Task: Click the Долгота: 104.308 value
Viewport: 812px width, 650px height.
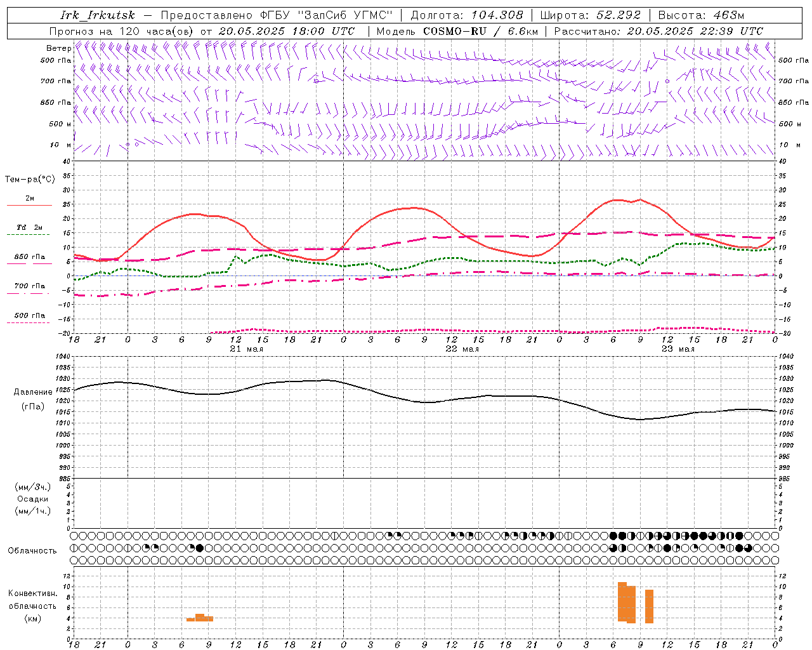Action: (x=468, y=15)
